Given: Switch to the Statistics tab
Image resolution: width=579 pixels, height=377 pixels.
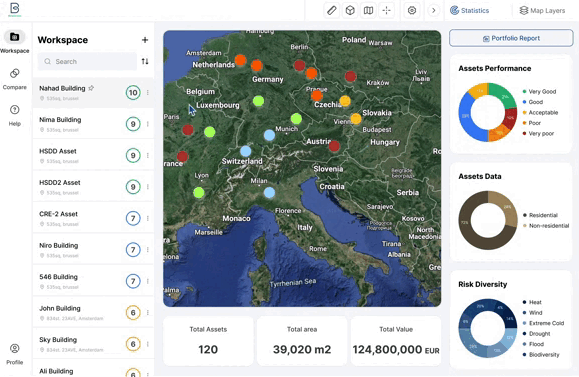Looking at the screenshot, I should [470, 10].
